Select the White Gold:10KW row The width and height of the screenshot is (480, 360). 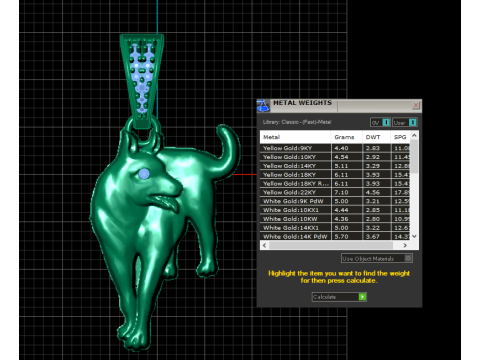click(x=335, y=219)
